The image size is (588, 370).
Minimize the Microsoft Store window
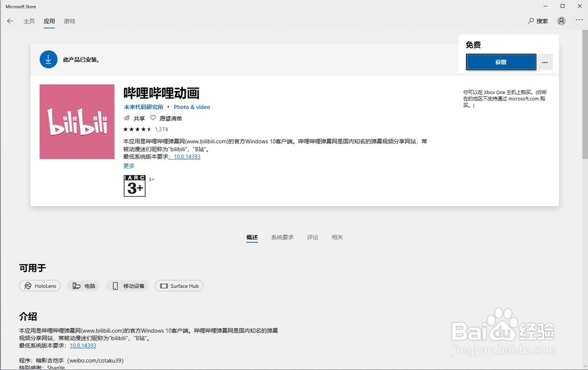click(546, 6)
